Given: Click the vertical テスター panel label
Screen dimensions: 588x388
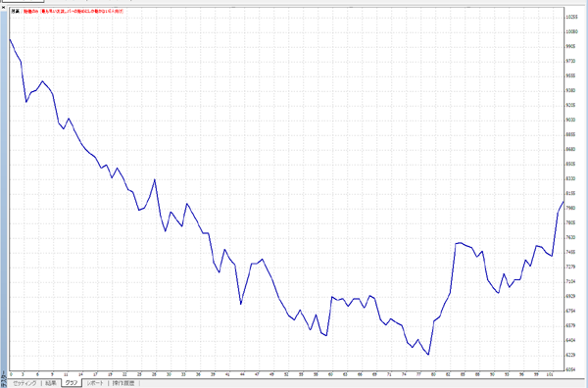Looking at the screenshot, I should pos(4,378).
